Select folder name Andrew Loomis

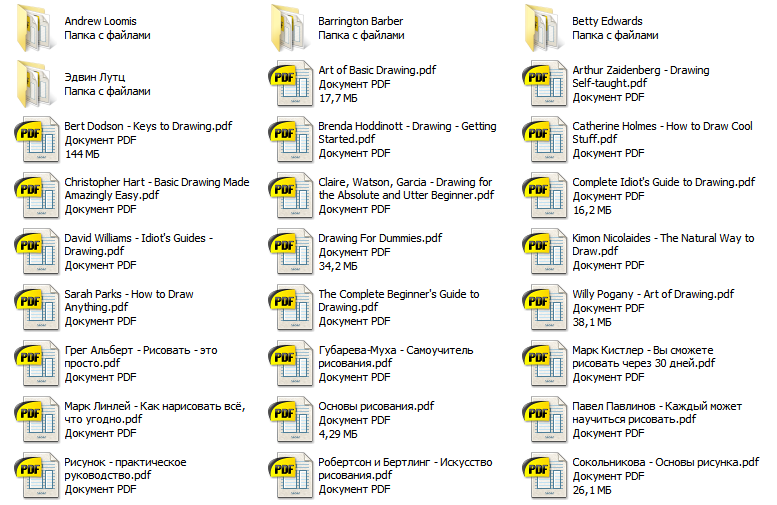click(x=100, y=21)
